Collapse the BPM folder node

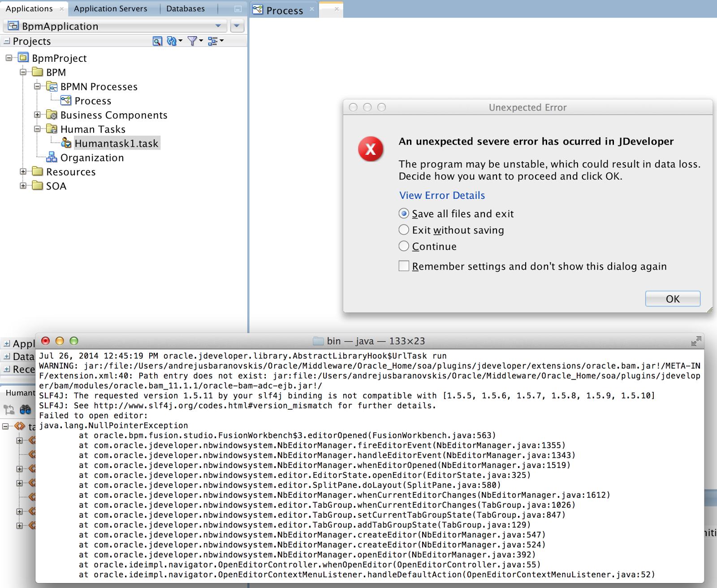[x=23, y=72]
